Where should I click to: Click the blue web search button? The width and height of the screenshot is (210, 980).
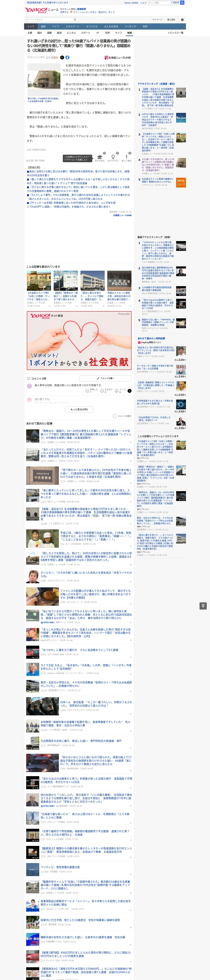pos(182,3)
